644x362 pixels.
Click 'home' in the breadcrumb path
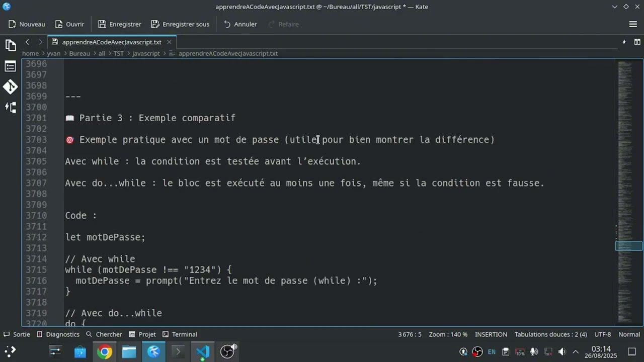point(30,53)
